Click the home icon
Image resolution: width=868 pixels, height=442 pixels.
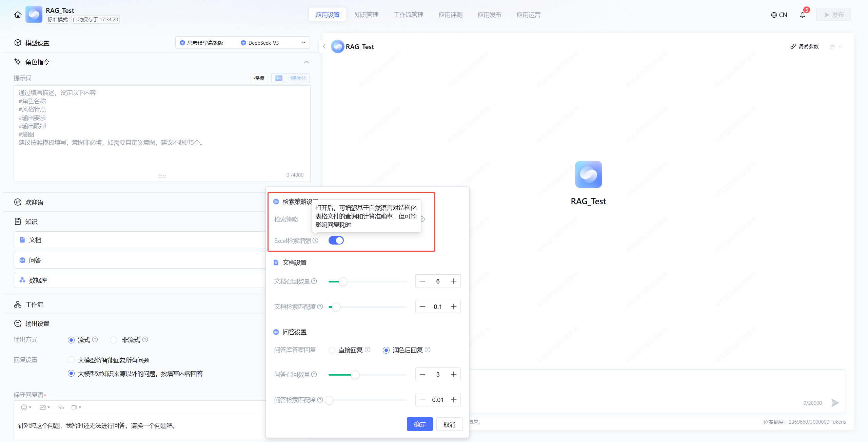[x=18, y=15]
